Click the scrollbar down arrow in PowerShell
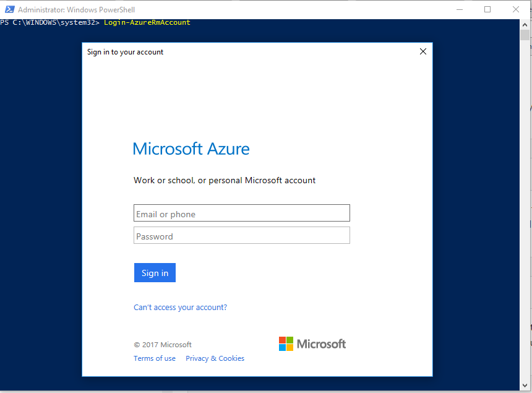The image size is (532, 393). [525, 387]
